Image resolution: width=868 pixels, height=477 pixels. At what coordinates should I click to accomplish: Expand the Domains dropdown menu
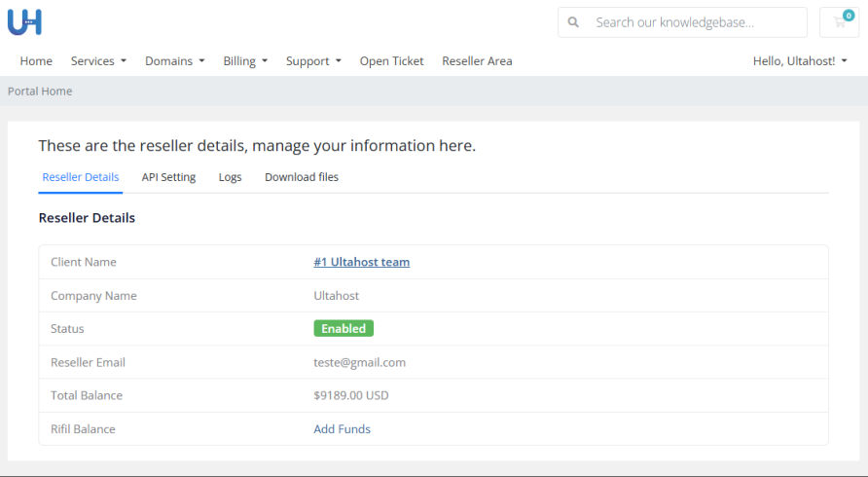tap(174, 60)
